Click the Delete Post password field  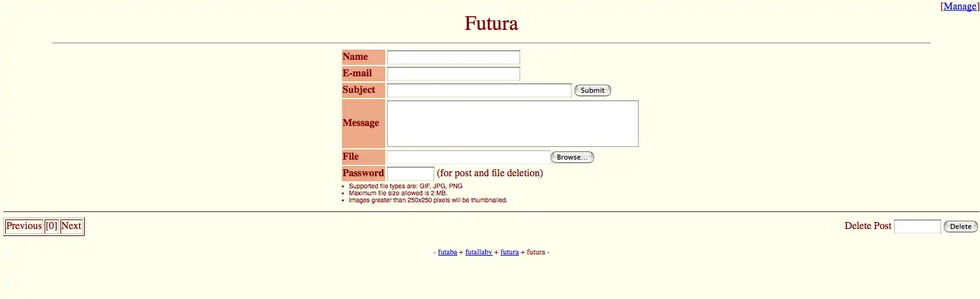(x=917, y=226)
